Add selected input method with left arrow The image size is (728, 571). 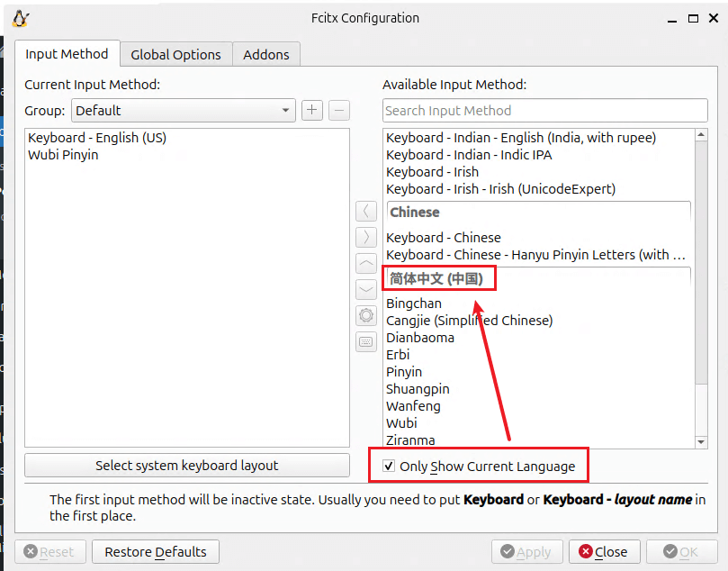pos(366,212)
